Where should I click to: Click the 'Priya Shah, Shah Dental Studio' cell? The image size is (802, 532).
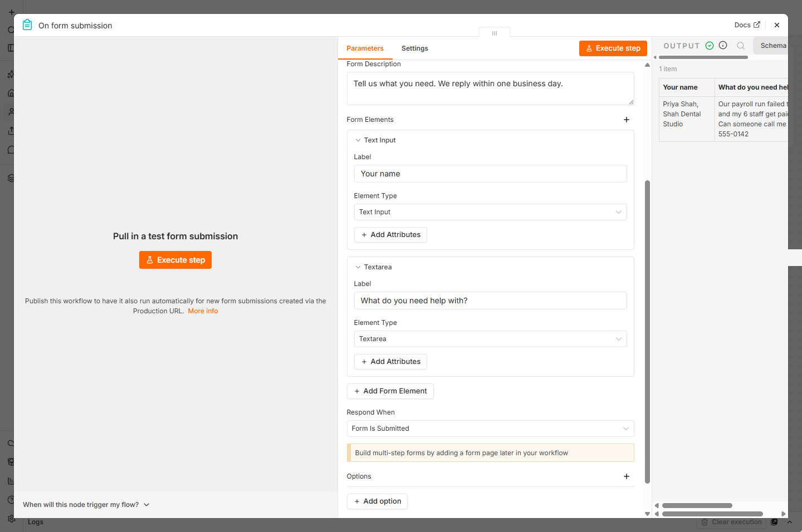tap(687, 119)
